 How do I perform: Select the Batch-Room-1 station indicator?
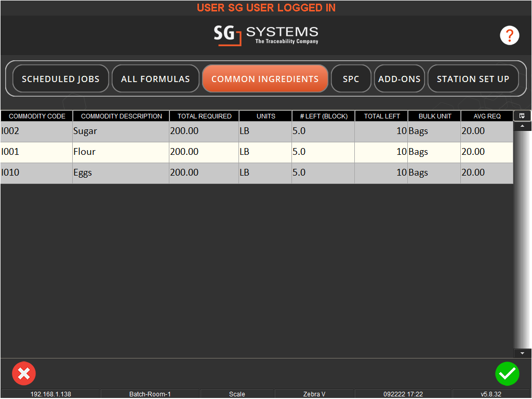149,394
